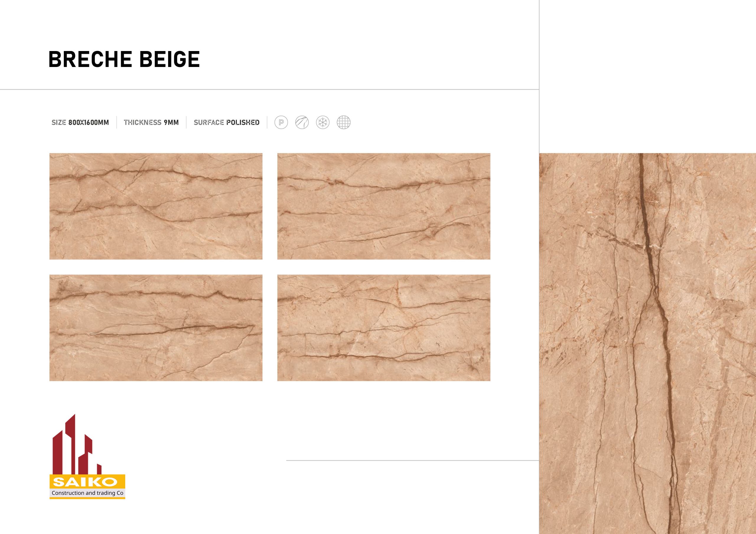Click the grid pattern circle icon

(x=343, y=122)
